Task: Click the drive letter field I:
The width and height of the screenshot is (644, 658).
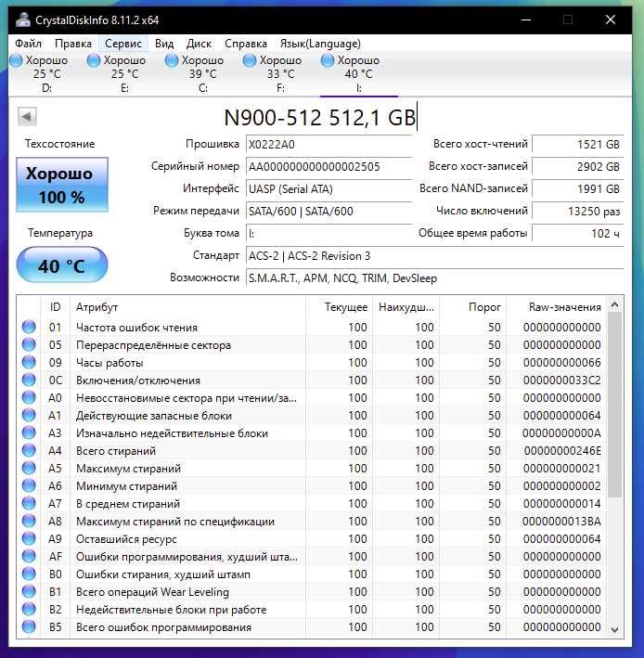Action: (329, 233)
